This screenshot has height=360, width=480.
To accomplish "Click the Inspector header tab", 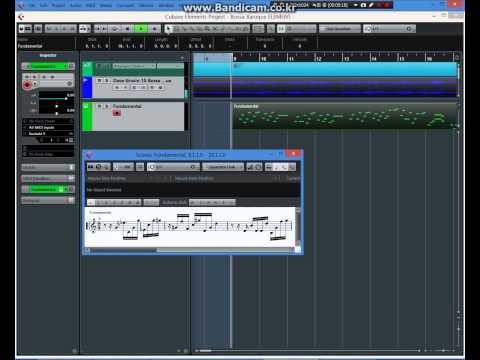I will coord(48,55).
